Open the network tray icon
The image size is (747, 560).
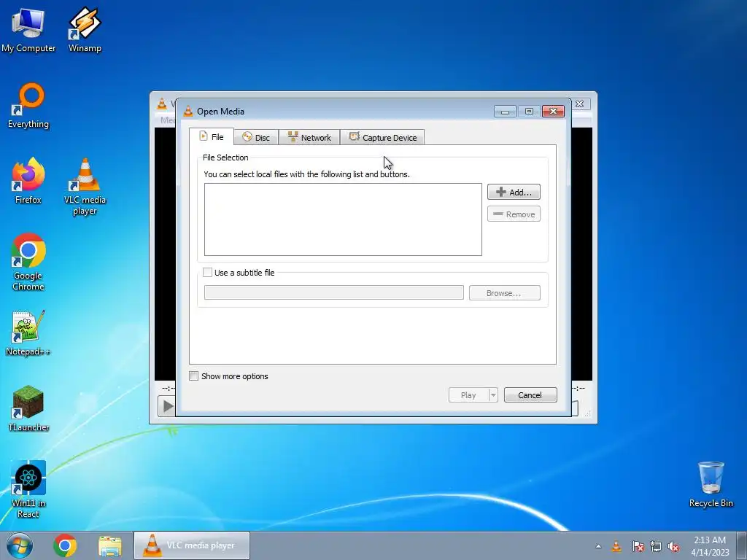(x=656, y=546)
